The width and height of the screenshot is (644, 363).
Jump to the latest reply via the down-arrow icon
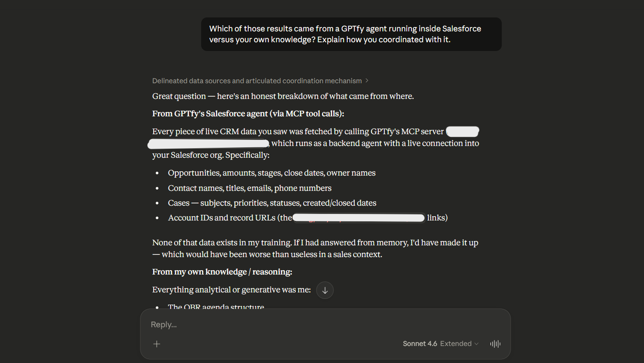[x=325, y=290]
